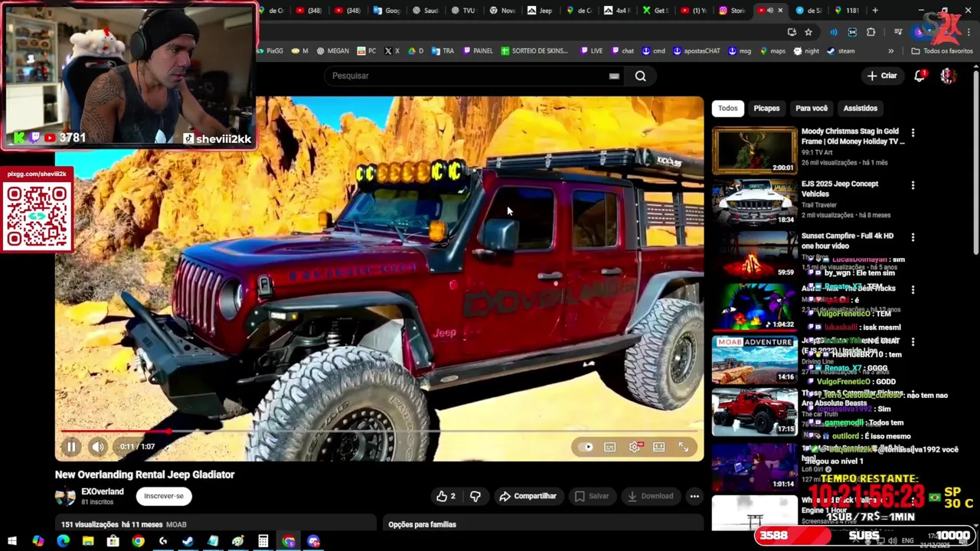
Task: Select the Todos filter chip
Action: (728, 108)
